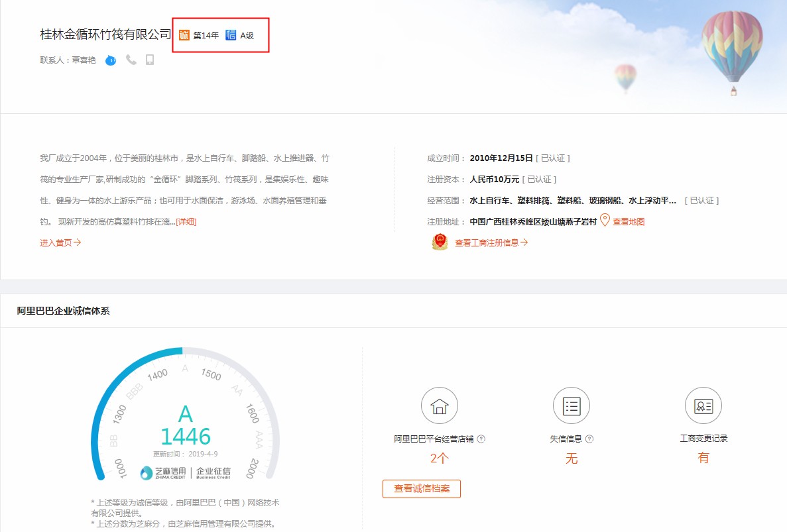Click the 工商变更记录 label
The height and width of the screenshot is (532, 787).
(703, 439)
